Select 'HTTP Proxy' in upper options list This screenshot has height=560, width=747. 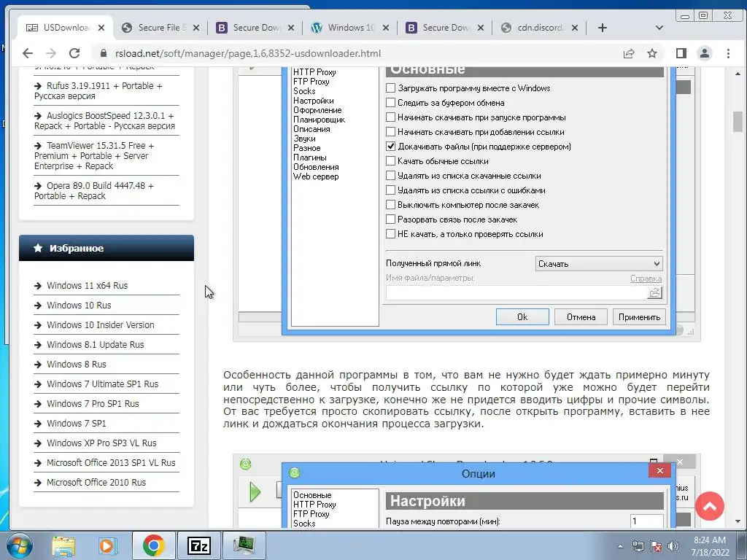pyautogui.click(x=314, y=72)
